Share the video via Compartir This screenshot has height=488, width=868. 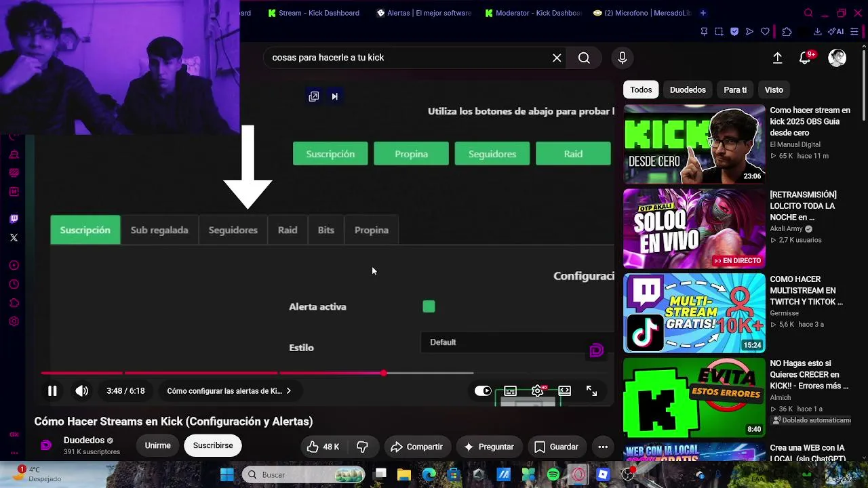click(418, 447)
